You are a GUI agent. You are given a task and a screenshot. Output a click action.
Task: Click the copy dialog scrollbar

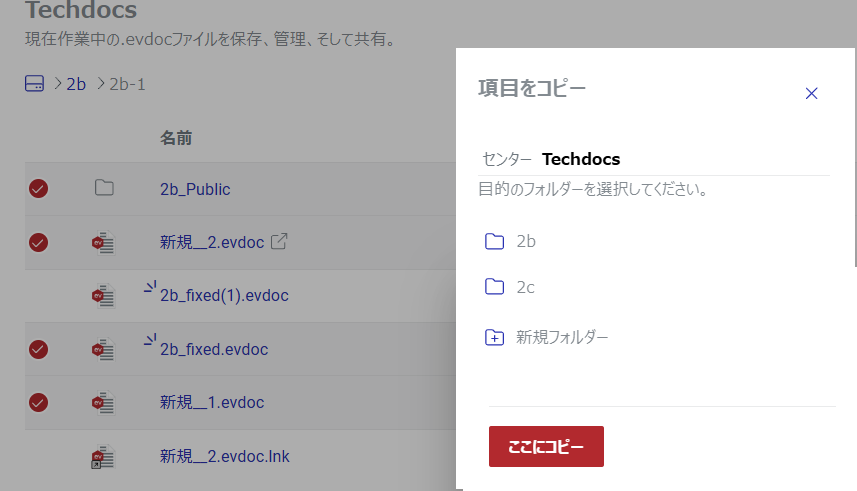pyautogui.click(x=855, y=157)
